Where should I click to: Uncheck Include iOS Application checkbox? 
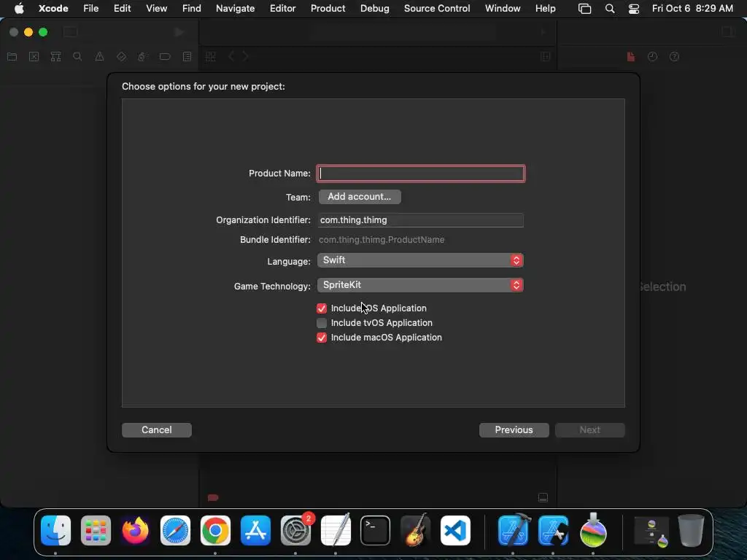322,308
